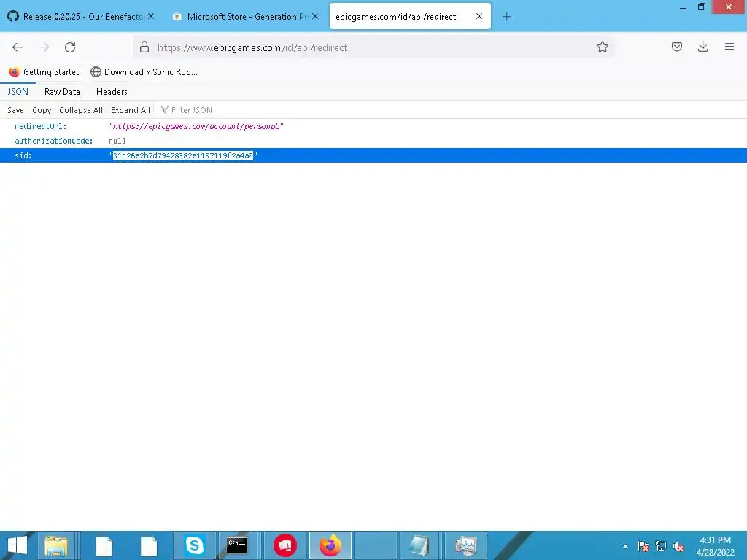Select the sid key label
This screenshot has width=747, height=560.
[x=23, y=155]
